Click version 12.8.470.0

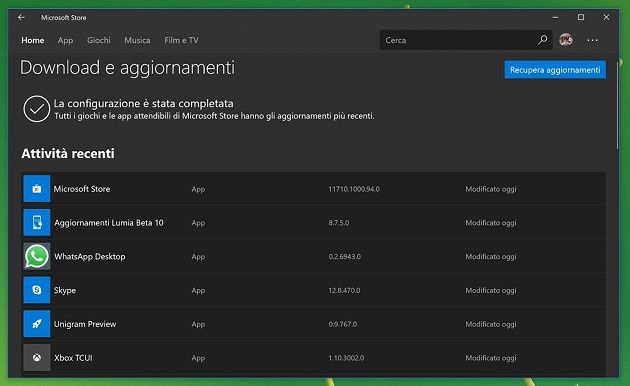pos(344,290)
